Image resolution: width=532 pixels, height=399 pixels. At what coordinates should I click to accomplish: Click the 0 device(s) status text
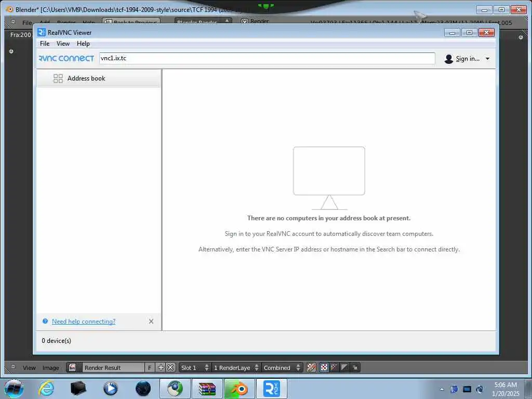pyautogui.click(x=56, y=341)
